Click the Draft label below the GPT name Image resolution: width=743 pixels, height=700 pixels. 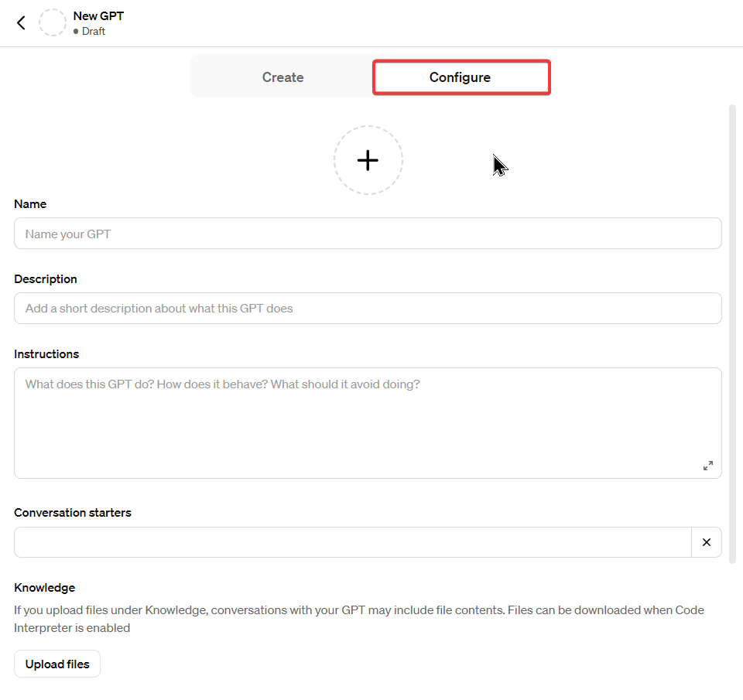click(x=93, y=32)
